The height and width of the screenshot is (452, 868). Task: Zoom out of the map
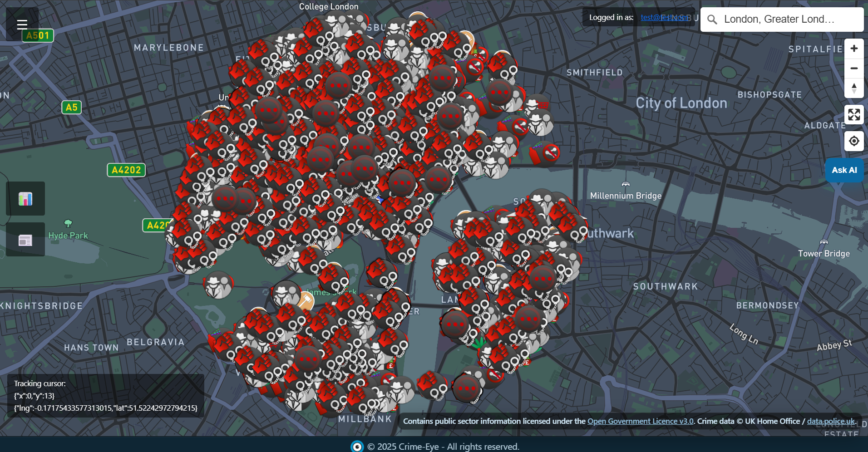[853, 69]
